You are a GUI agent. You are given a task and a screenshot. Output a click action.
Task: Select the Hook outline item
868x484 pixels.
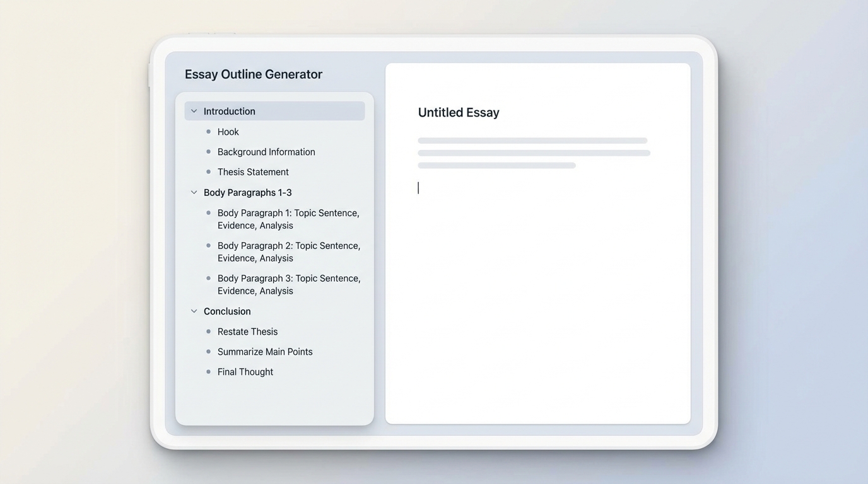pos(228,131)
